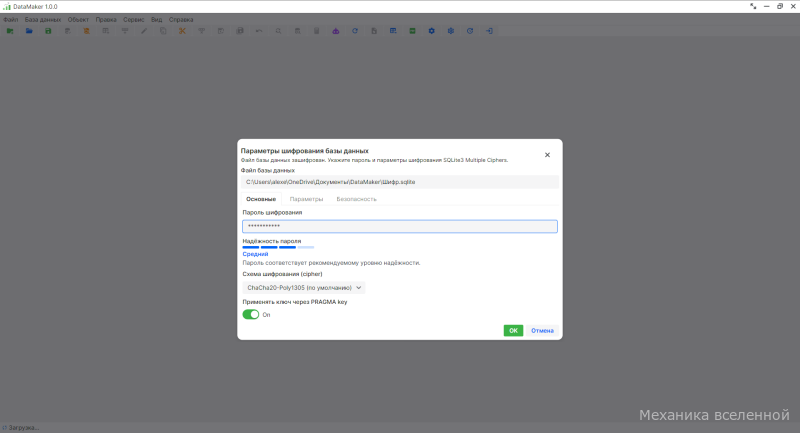The height and width of the screenshot is (433, 800).
Task: Open the Правка menu
Action: coord(106,20)
